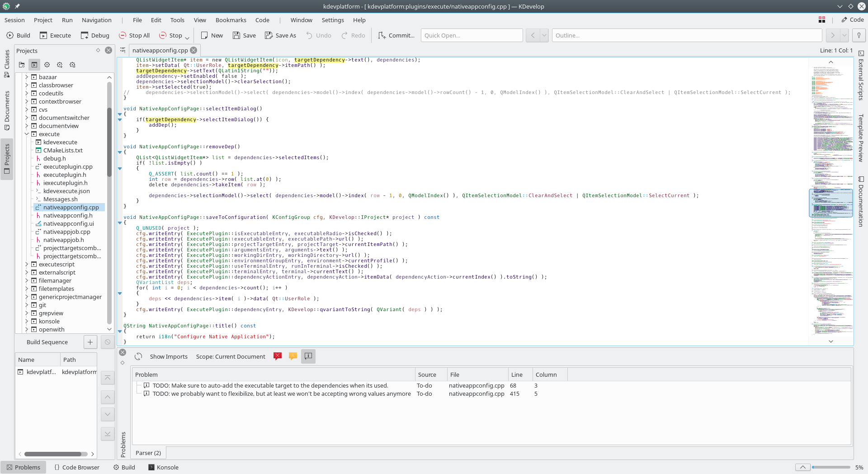Toggle the hint severity filter in Problems
Viewport: 868px width, 474px height.
point(308,356)
